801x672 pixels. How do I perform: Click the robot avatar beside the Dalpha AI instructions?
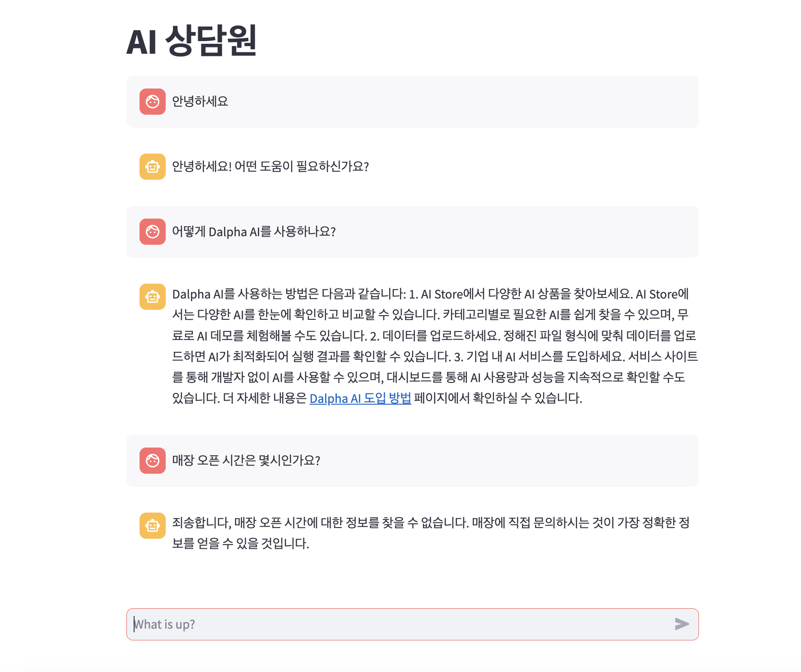click(153, 297)
